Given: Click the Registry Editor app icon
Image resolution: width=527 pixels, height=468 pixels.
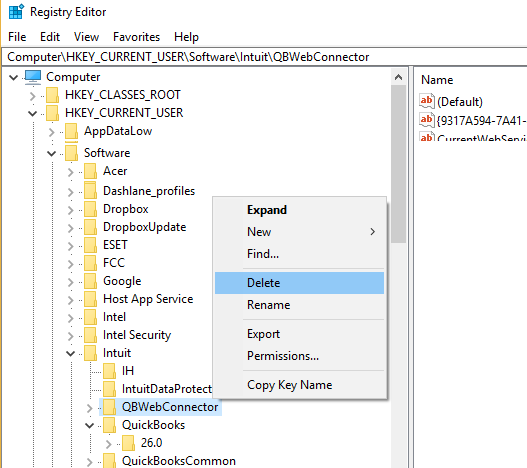Looking at the screenshot, I should (16, 11).
